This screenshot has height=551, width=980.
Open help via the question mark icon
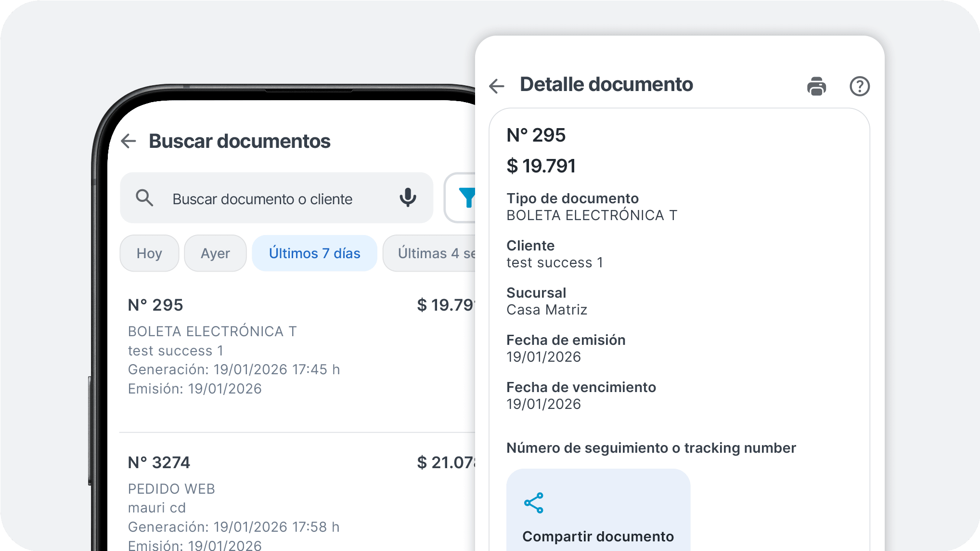tap(860, 85)
